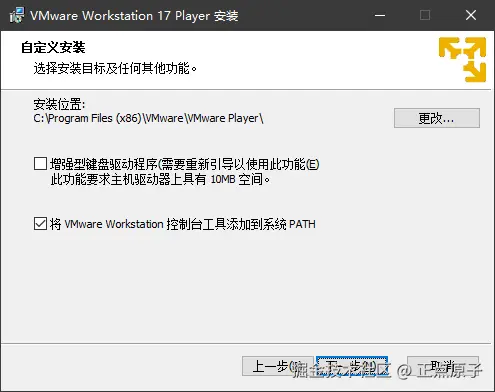The width and height of the screenshot is (495, 392).
Task: Proceed with the 下一步 button
Action: [352, 366]
